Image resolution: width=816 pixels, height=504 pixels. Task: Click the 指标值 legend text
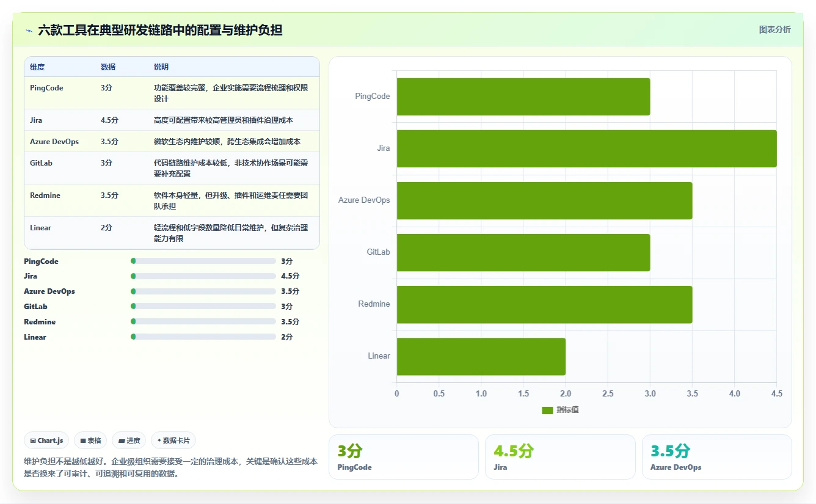(x=567, y=410)
